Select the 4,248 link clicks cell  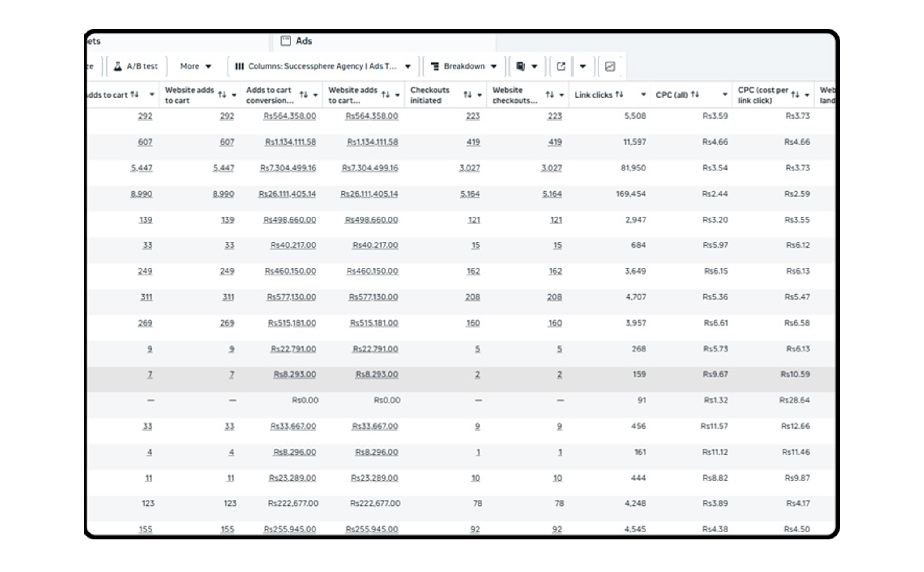pos(635,503)
